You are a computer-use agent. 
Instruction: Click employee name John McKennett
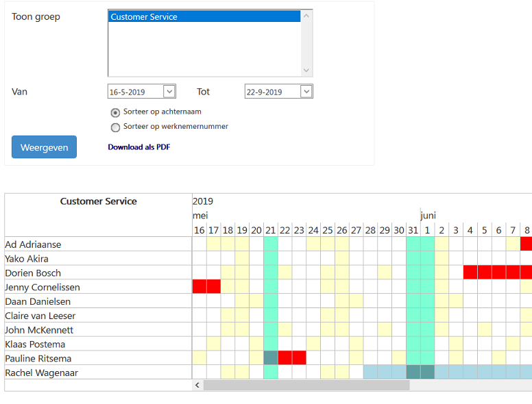[39, 330]
